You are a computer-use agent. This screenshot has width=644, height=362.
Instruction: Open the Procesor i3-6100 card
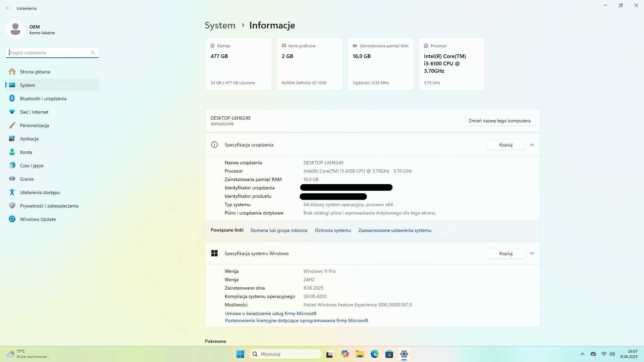click(452, 64)
